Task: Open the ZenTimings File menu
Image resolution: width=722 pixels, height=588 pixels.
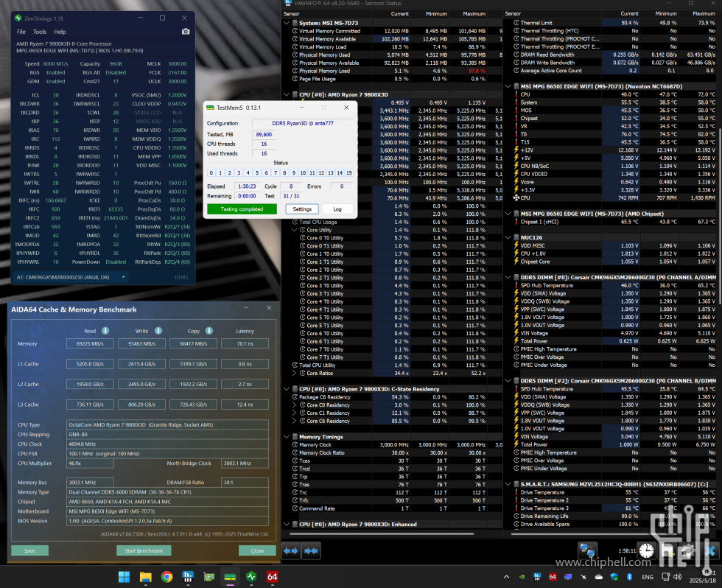Action: click(x=21, y=32)
